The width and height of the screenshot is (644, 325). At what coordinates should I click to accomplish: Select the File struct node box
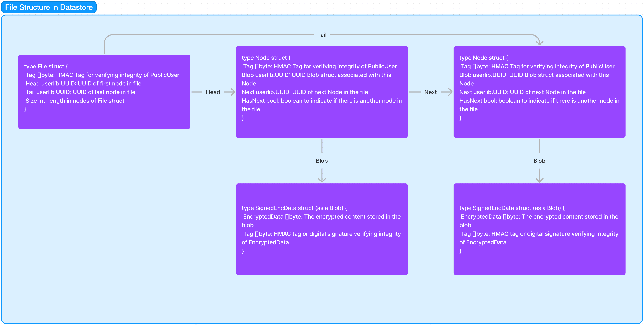point(104,92)
